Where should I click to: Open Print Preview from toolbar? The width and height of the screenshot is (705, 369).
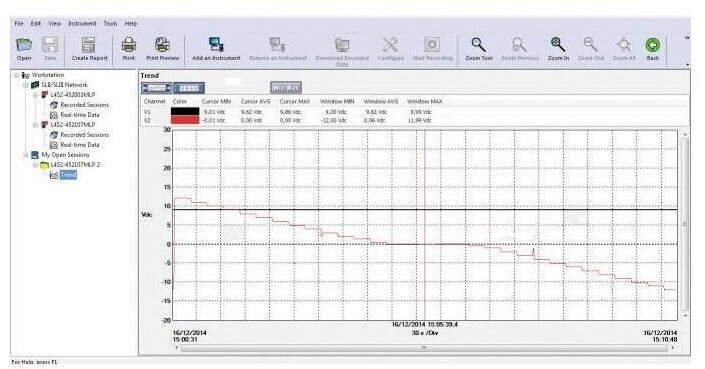[162, 45]
